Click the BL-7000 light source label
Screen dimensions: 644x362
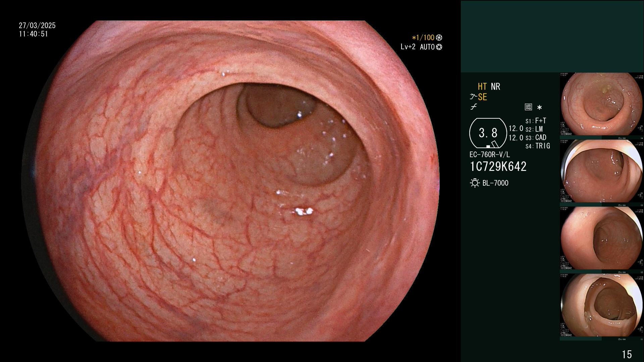point(495,183)
